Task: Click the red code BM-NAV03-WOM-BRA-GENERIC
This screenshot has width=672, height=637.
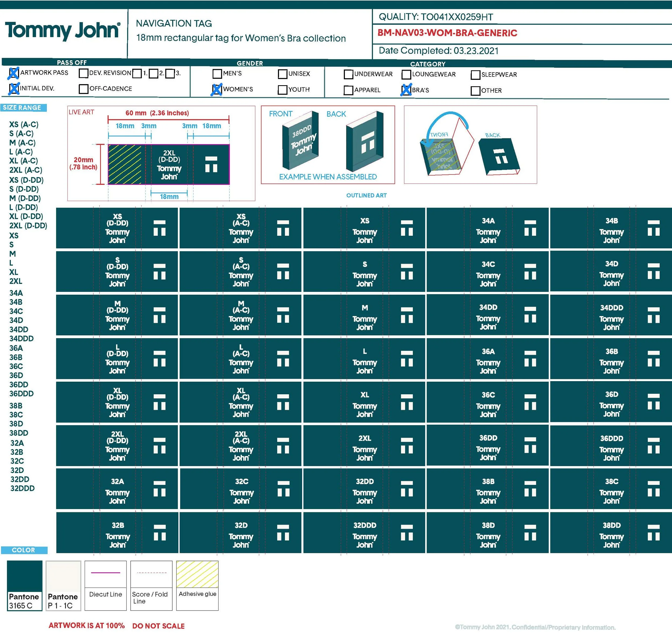Action: click(x=448, y=33)
